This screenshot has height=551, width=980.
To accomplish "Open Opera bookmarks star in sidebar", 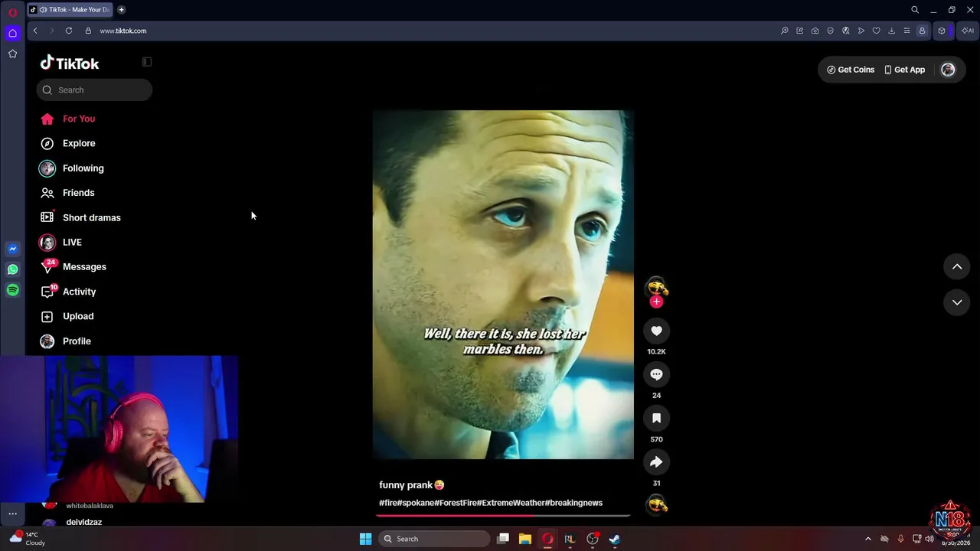I will coord(12,54).
